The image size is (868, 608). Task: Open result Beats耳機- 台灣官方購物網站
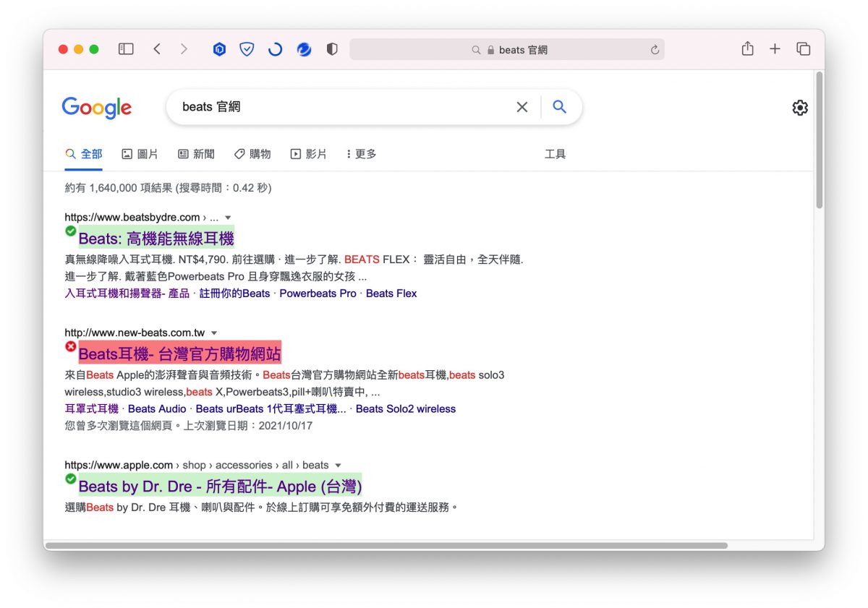[x=179, y=354]
